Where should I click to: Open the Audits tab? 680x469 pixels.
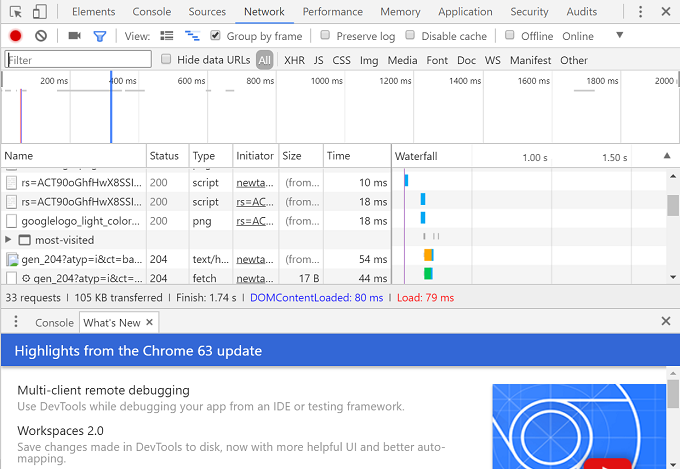coord(582,12)
